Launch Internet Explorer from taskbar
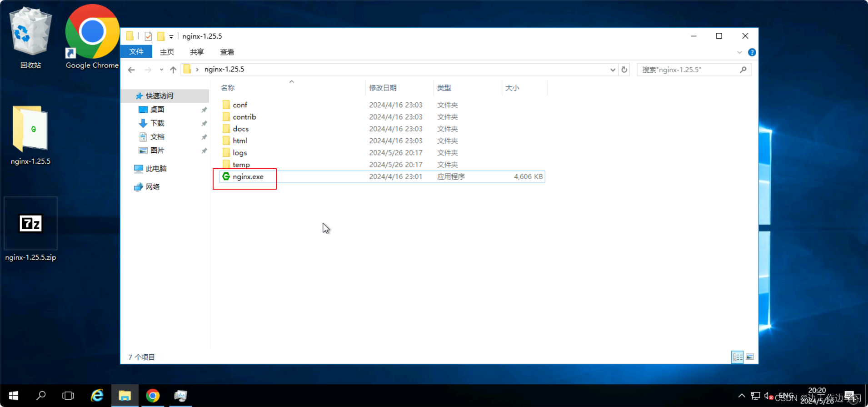The image size is (868, 407). point(97,396)
